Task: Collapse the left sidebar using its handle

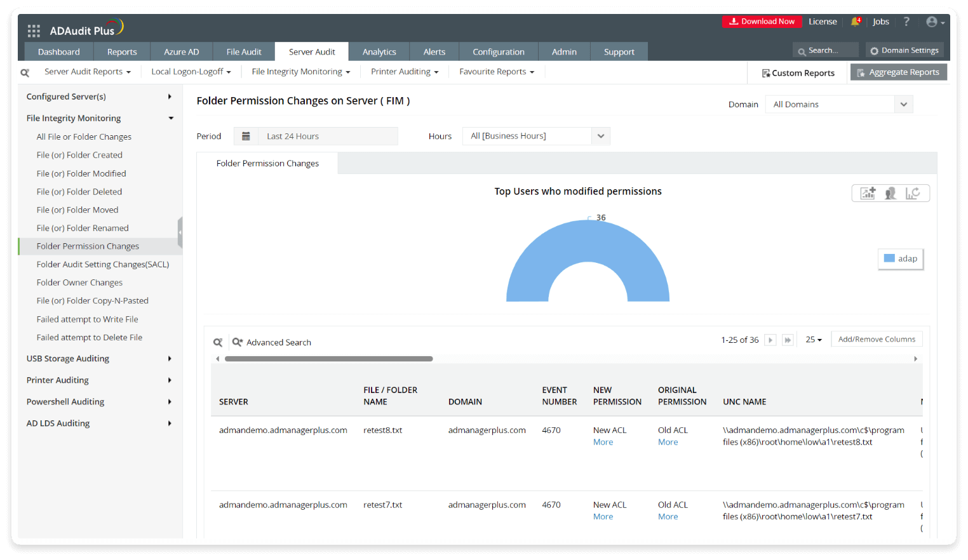Action: coord(180,232)
